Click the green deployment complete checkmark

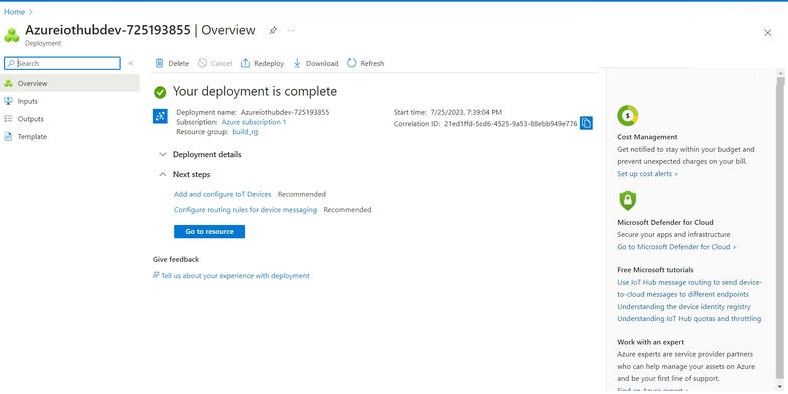(160, 92)
